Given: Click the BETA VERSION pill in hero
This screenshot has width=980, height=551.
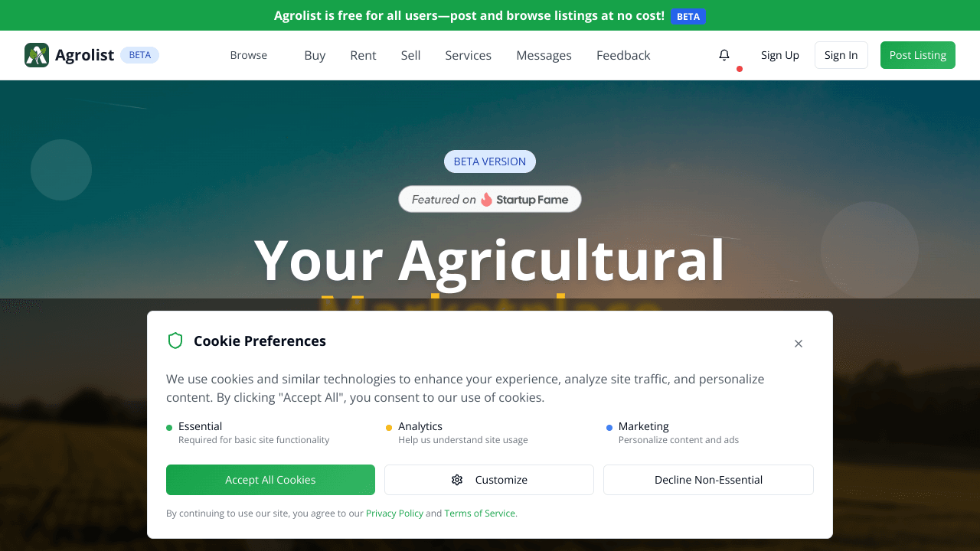Looking at the screenshot, I should click(490, 161).
